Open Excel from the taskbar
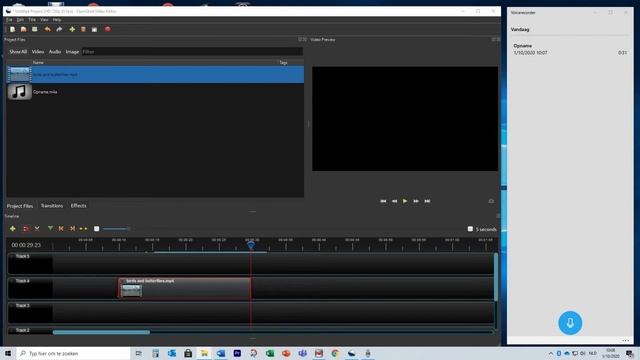This screenshot has height=360, width=640. click(x=270, y=353)
